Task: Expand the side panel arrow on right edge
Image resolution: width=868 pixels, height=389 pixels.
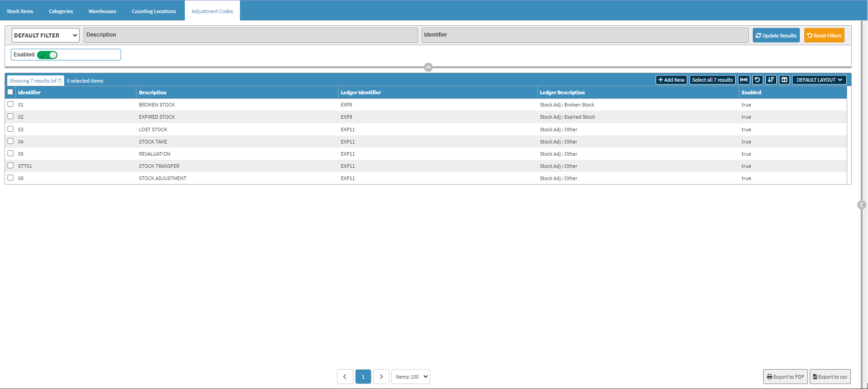Action: 861,205
